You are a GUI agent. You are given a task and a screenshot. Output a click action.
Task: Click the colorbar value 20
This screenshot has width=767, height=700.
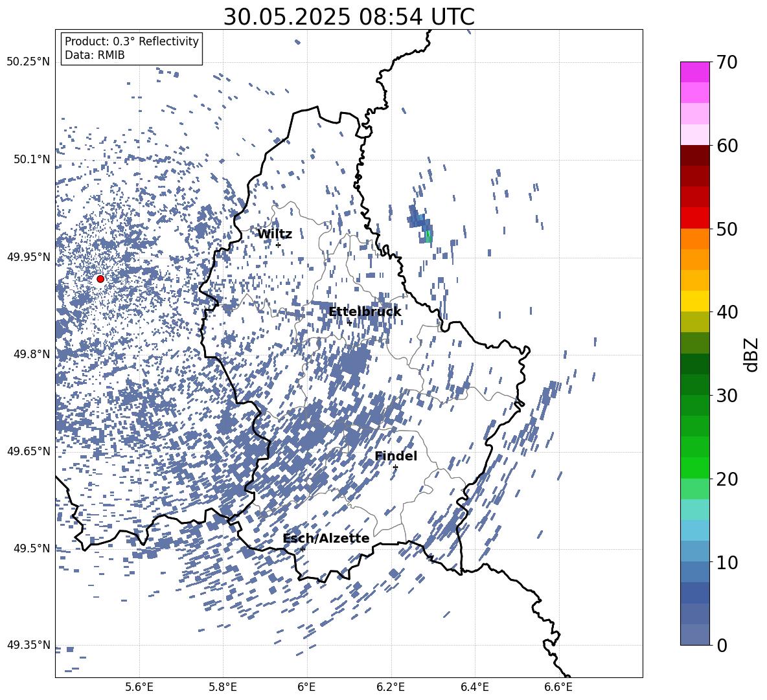coord(727,479)
